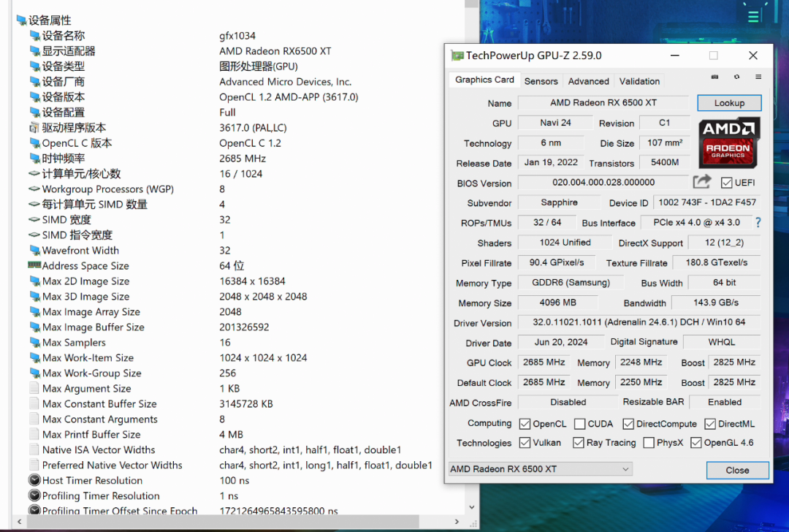Click the icon beside SIMD 宽度
This screenshot has width=789, height=532.
coord(34,219)
